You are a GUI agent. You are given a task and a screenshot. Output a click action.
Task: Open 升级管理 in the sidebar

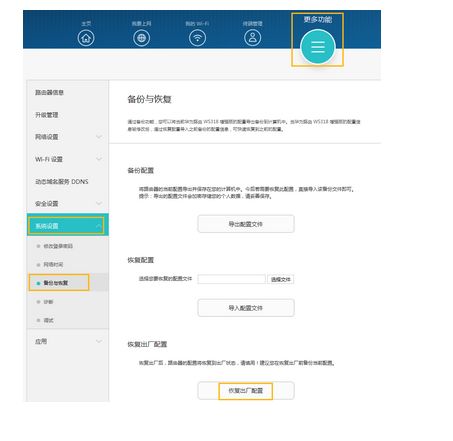click(47, 115)
